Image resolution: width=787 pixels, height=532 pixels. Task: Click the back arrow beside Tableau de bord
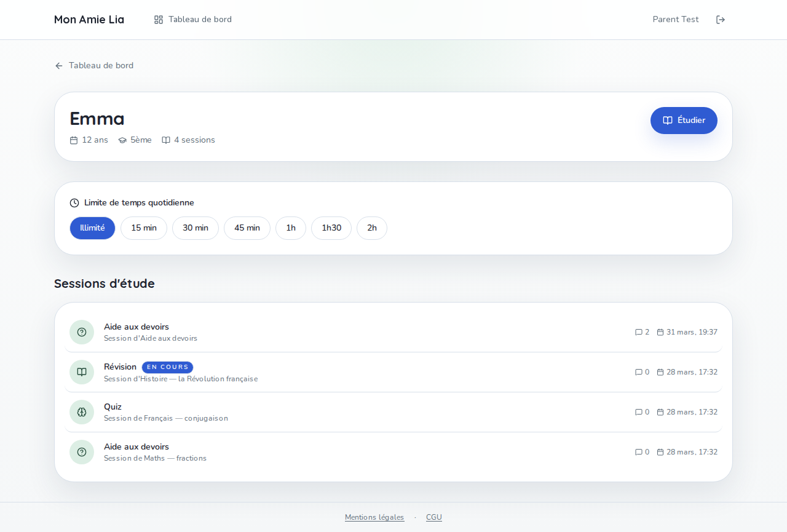point(58,65)
